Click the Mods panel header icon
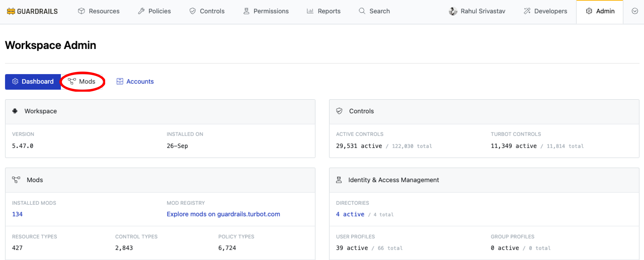Viewport: 644px width, 260px height. tap(16, 180)
